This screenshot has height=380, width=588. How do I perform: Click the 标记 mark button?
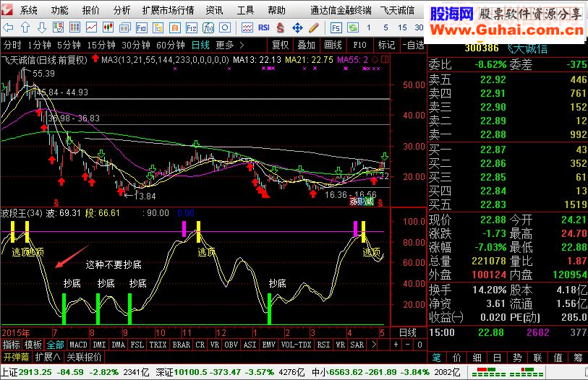(x=386, y=46)
